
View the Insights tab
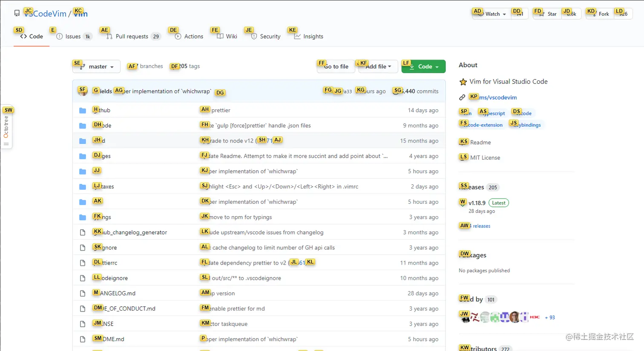[x=309, y=37]
